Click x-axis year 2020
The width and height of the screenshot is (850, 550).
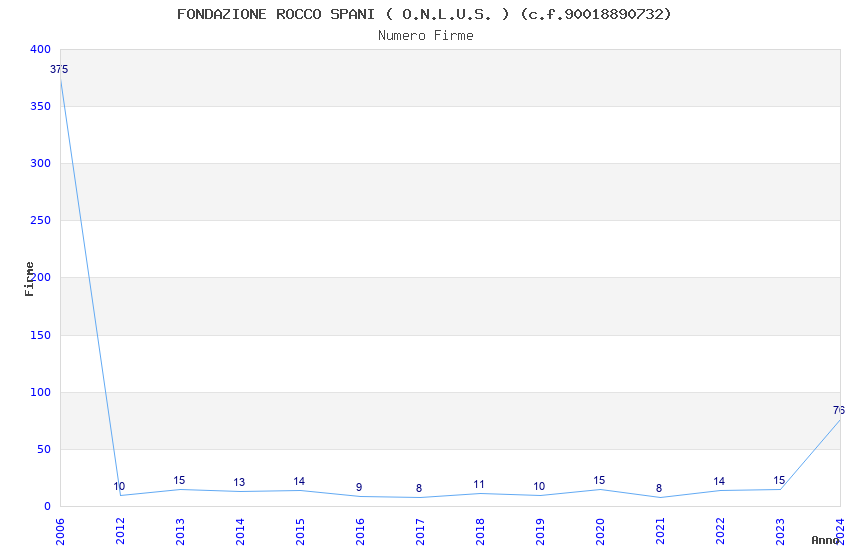click(600, 531)
